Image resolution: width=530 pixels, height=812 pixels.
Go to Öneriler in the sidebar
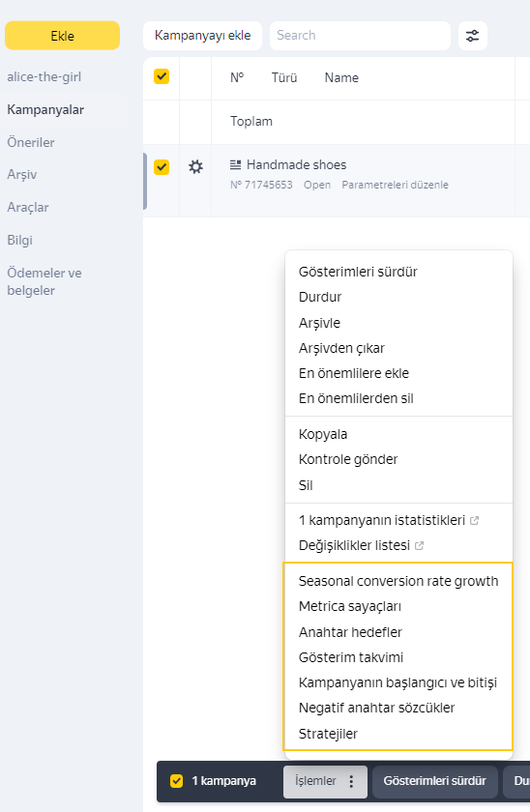pyautogui.click(x=31, y=142)
